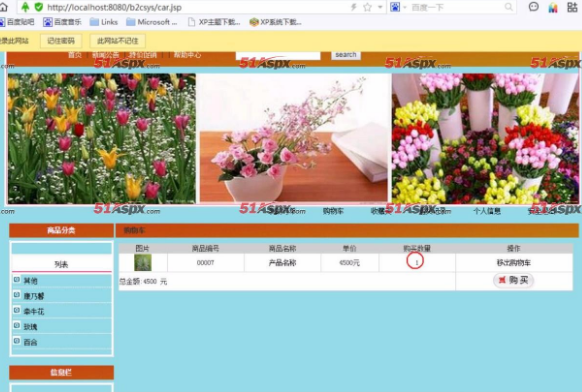The height and width of the screenshot is (392, 582).
Task: Open the 百度音乐 bookmark
Action: click(x=62, y=22)
